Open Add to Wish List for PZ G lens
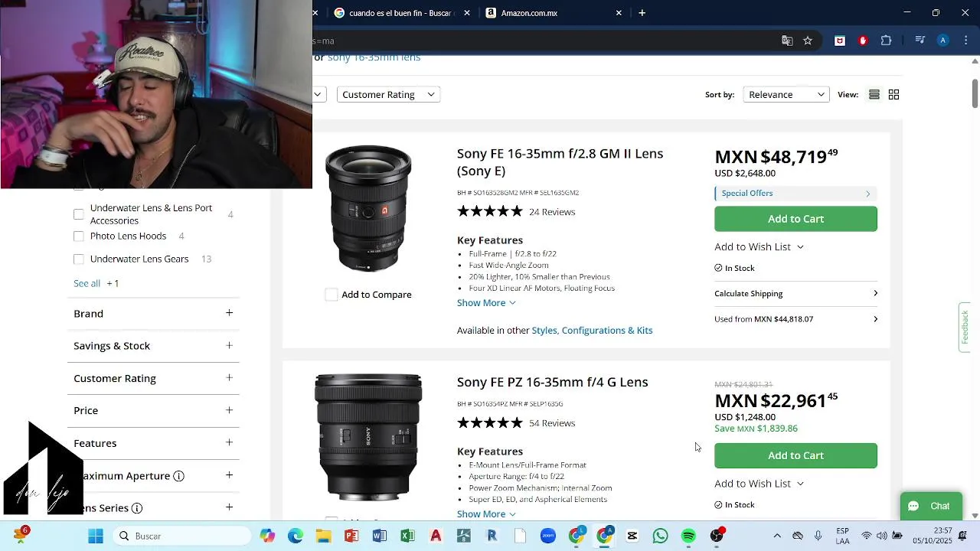Screen dimensions: 980x551 point(759,484)
